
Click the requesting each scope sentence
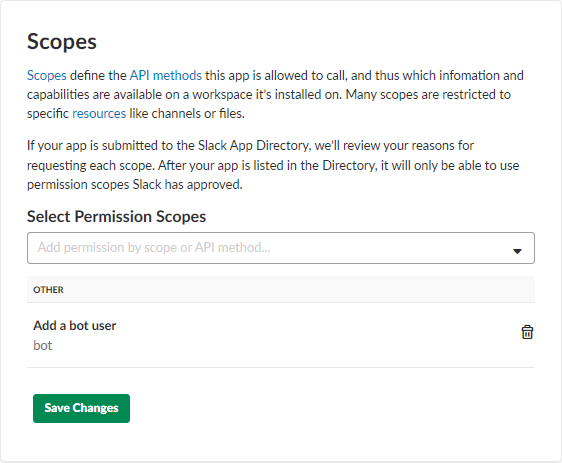point(91,165)
